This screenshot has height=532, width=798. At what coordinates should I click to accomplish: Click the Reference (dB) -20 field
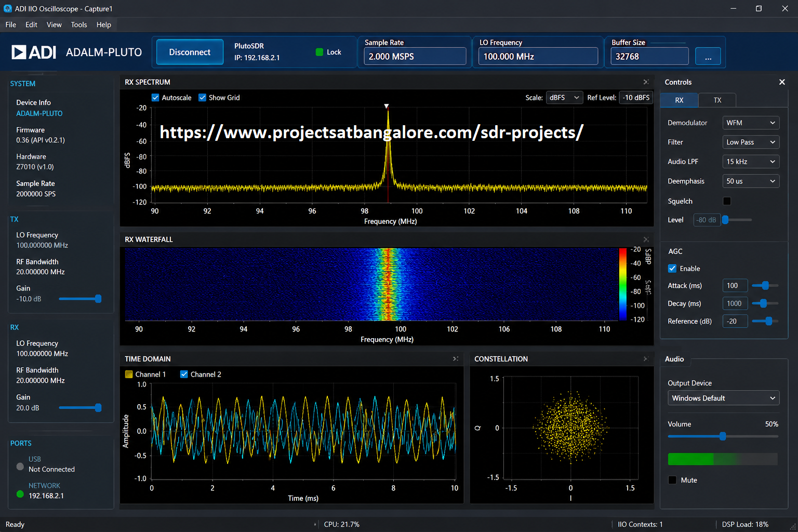click(735, 321)
